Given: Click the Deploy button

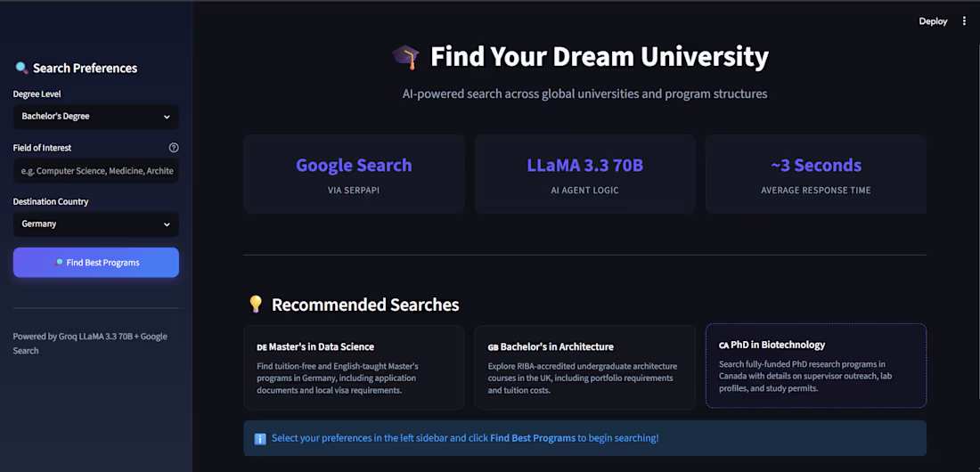Looking at the screenshot, I should (933, 21).
